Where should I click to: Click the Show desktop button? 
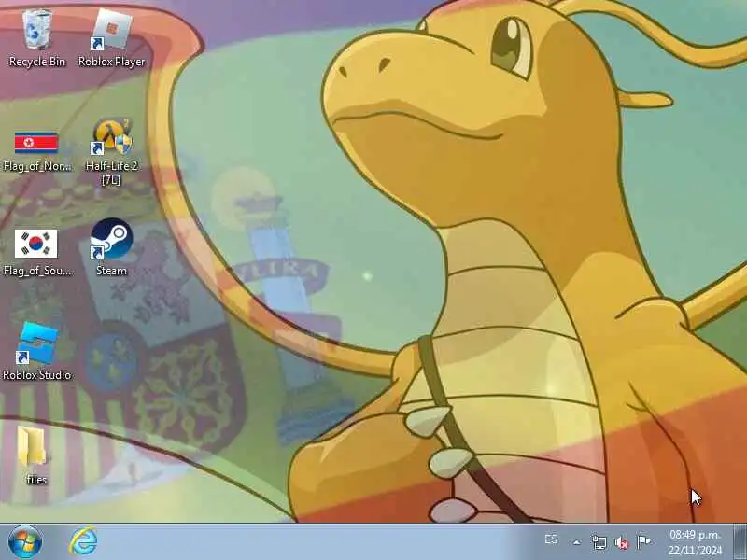point(740,542)
